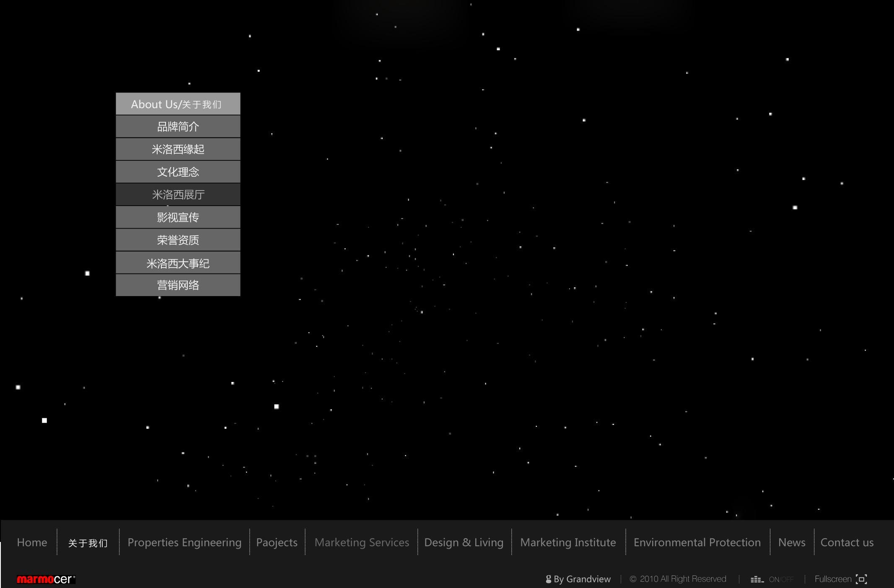The height and width of the screenshot is (588, 894).
Task: Choose the highlighted 米洛西展厅 item
Action: pos(178,194)
